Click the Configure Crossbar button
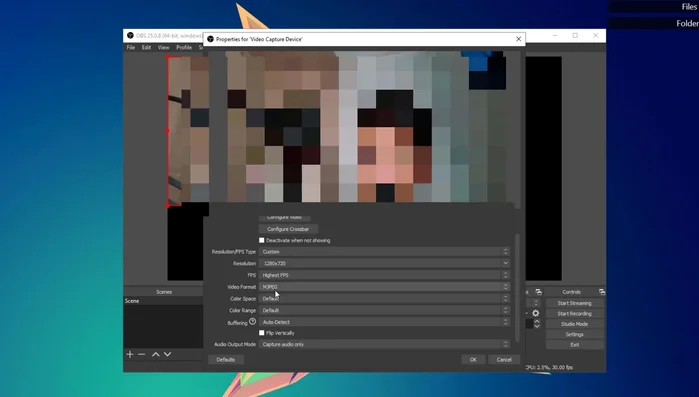Image resolution: width=699 pixels, height=397 pixels. (288, 229)
